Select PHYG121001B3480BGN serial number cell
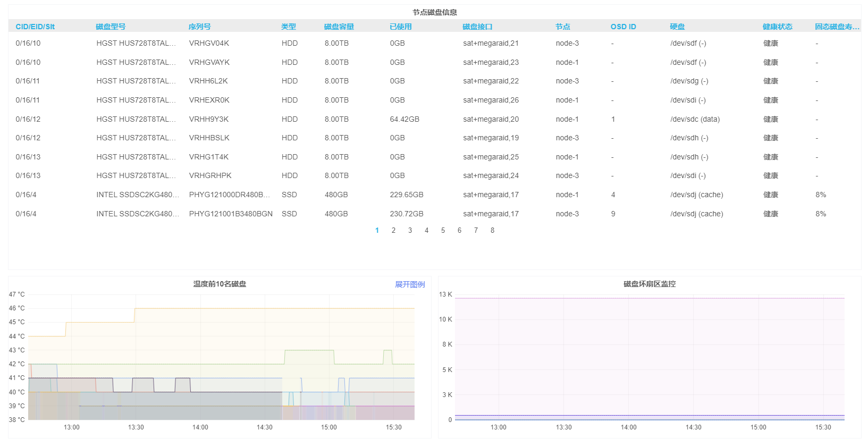 [x=231, y=214]
